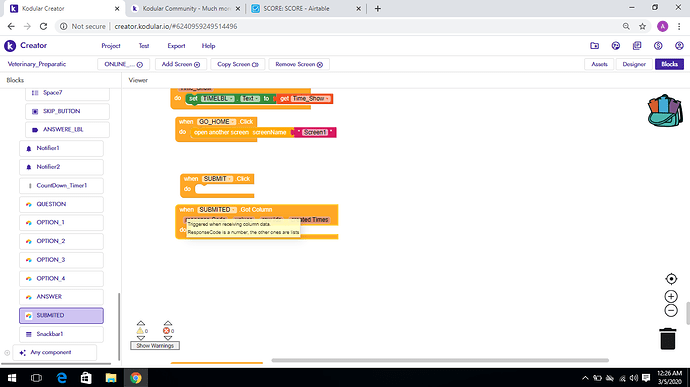Viewport: 690px width, 387px height.
Task: Click the Show Warnings button
Action: click(x=155, y=346)
